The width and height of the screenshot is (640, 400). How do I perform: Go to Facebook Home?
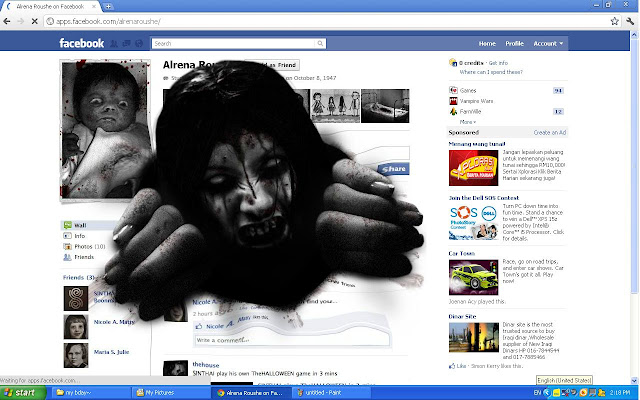(487, 43)
